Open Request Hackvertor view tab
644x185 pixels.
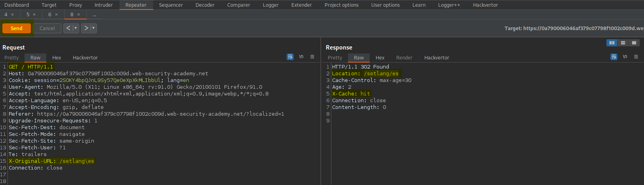click(85, 57)
